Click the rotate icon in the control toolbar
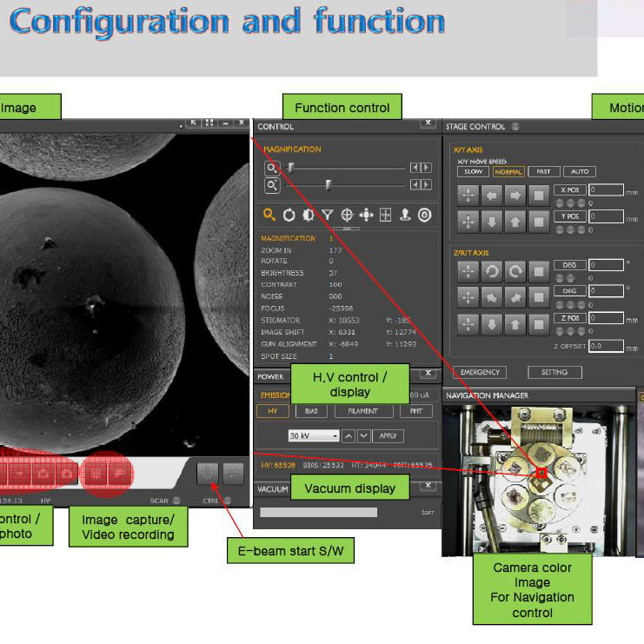644x644 pixels. point(289,215)
